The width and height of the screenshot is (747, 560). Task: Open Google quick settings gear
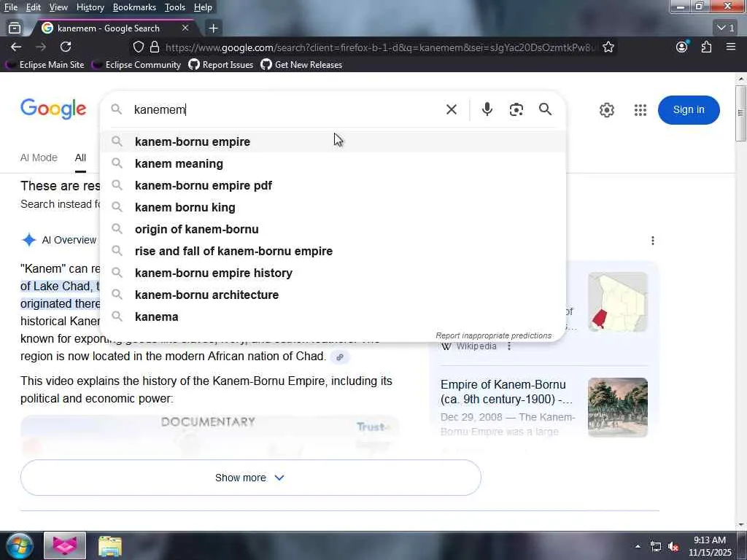[x=606, y=110]
